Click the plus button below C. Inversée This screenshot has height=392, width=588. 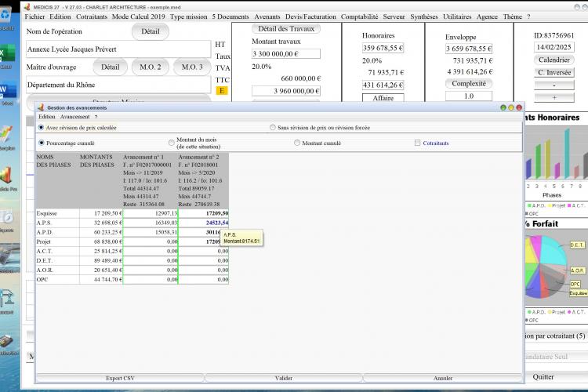554,97
